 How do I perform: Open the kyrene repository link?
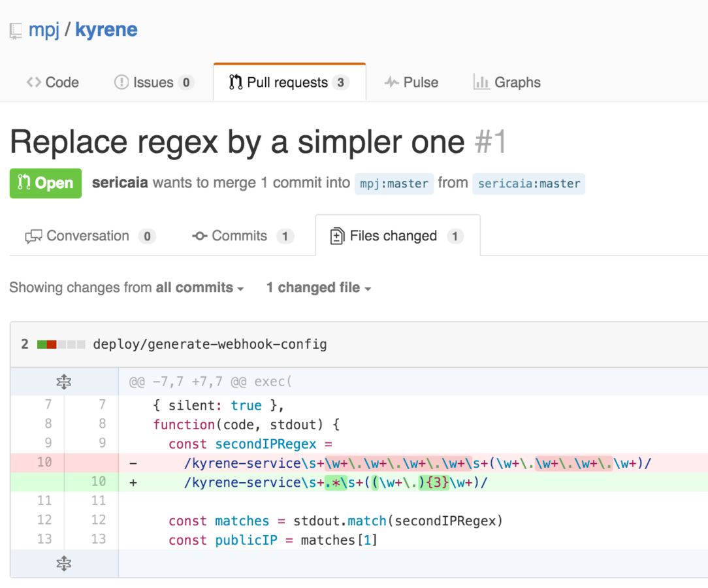(106, 30)
